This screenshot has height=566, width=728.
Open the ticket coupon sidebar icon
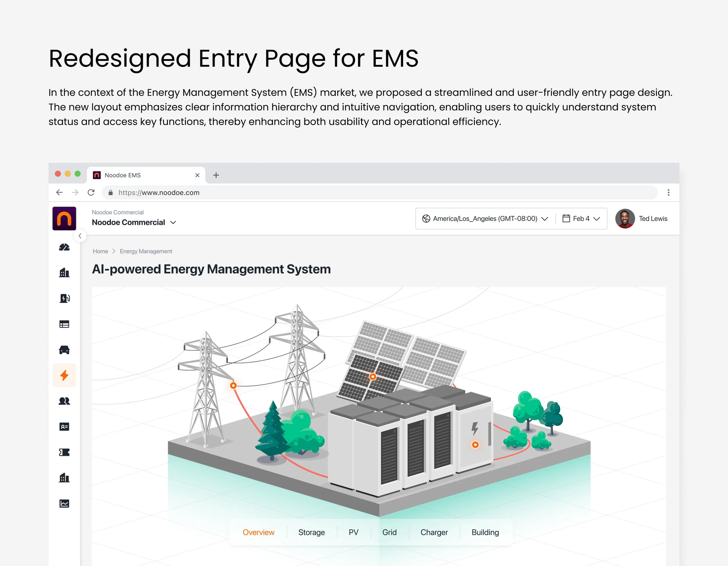click(x=64, y=452)
